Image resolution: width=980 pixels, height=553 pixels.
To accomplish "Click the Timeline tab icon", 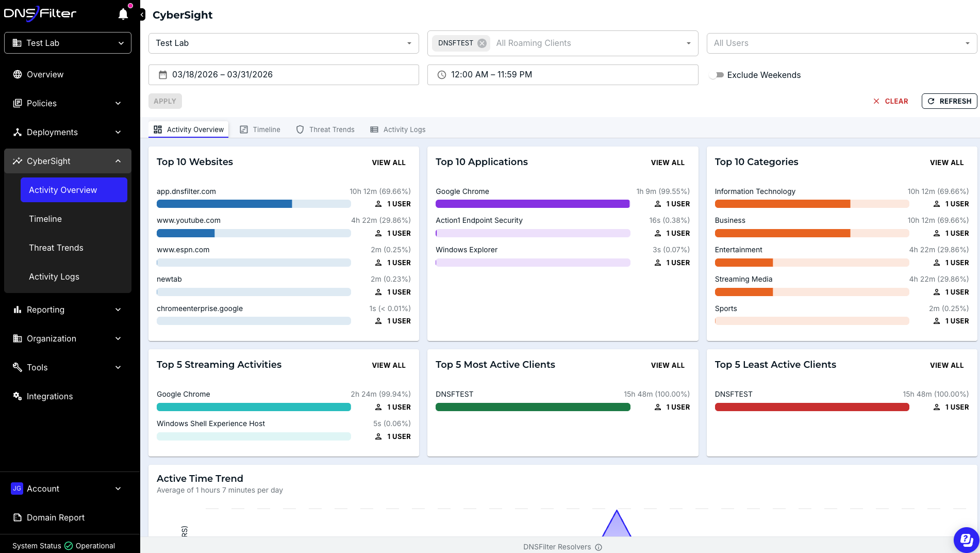I will 244,129.
